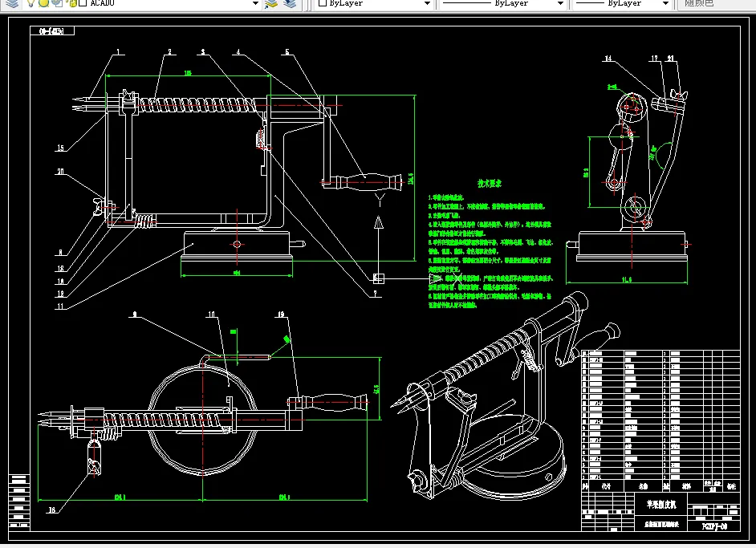The width and height of the screenshot is (756, 548).
Task: Select the view direction arrow under the crank handle
Action: [379, 222]
